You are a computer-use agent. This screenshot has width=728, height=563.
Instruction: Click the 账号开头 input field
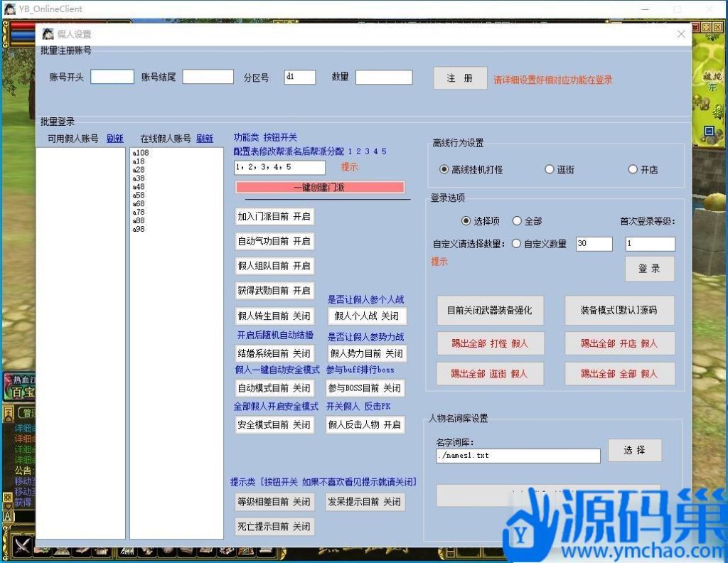(112, 77)
